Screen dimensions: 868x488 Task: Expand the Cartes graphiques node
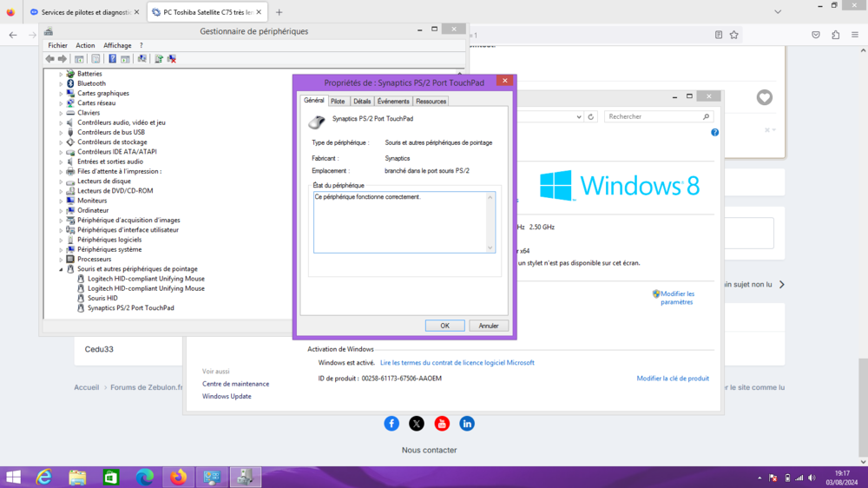[x=61, y=94]
